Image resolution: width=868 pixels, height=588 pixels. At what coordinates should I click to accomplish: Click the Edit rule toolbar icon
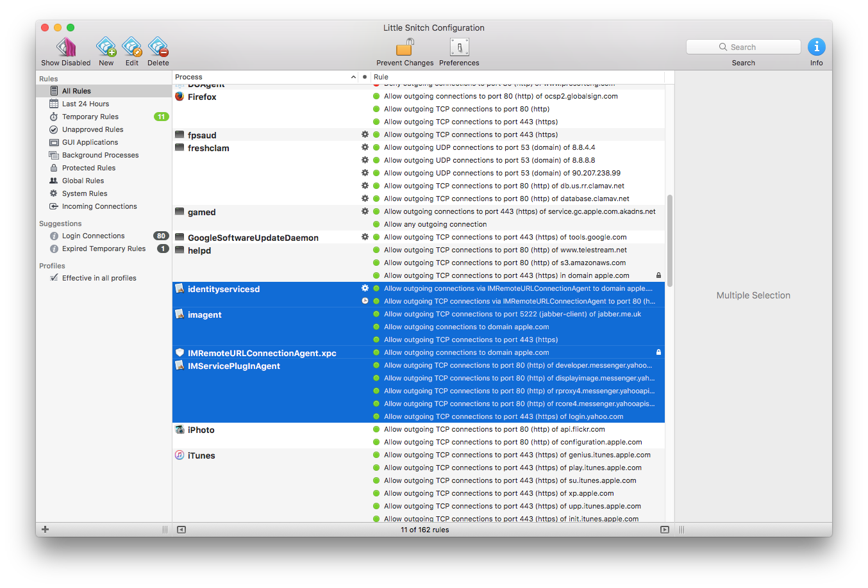(132, 47)
